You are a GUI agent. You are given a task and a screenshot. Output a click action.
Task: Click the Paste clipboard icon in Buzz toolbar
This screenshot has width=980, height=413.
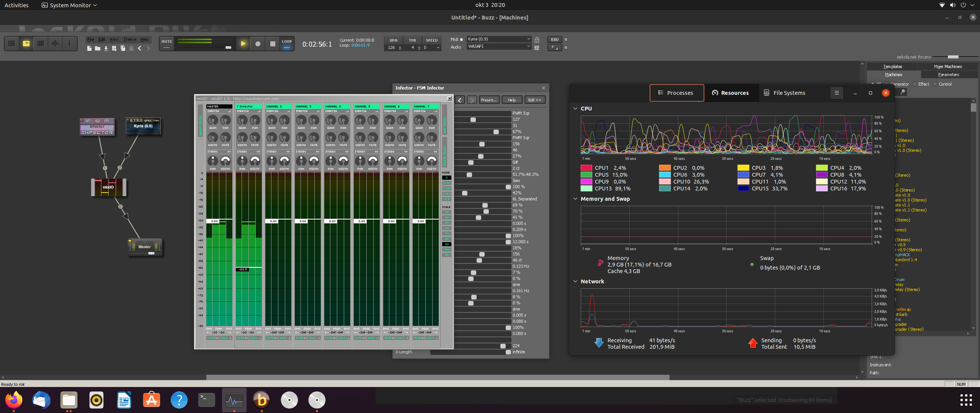coord(131,48)
